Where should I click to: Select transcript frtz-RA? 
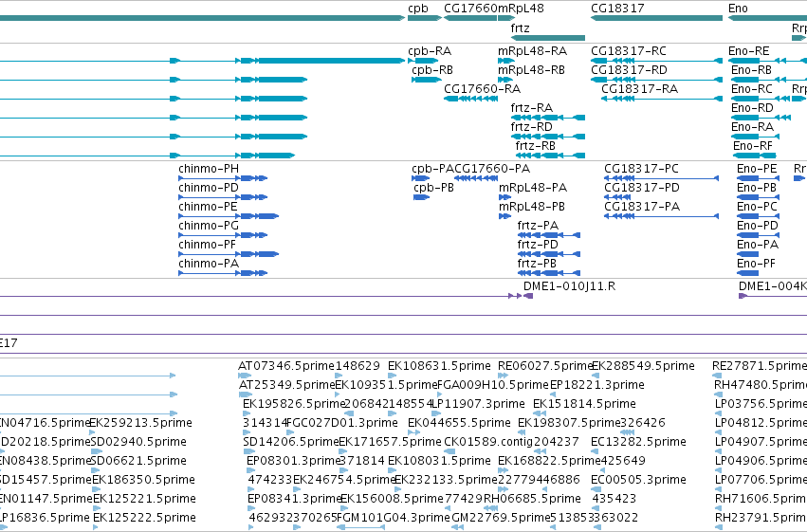pos(532,108)
